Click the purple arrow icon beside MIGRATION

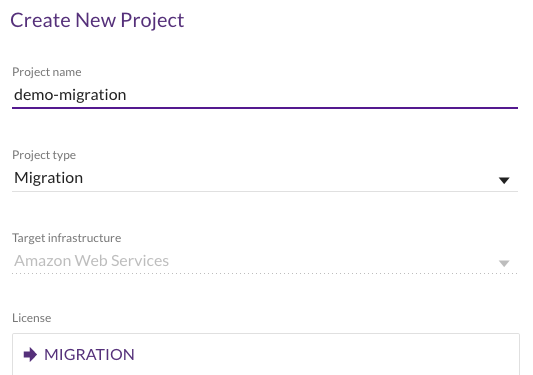tap(30, 355)
